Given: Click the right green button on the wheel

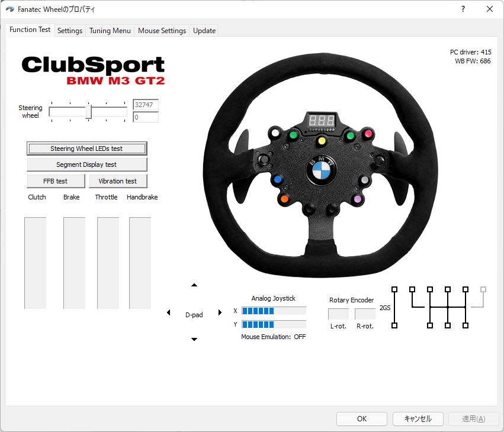Looking at the screenshot, I should tap(351, 136).
